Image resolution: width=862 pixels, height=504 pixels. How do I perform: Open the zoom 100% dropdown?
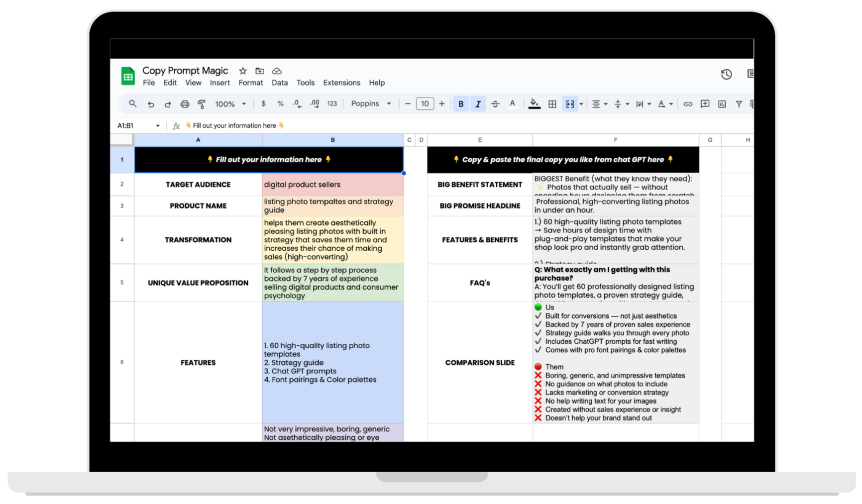click(x=230, y=104)
